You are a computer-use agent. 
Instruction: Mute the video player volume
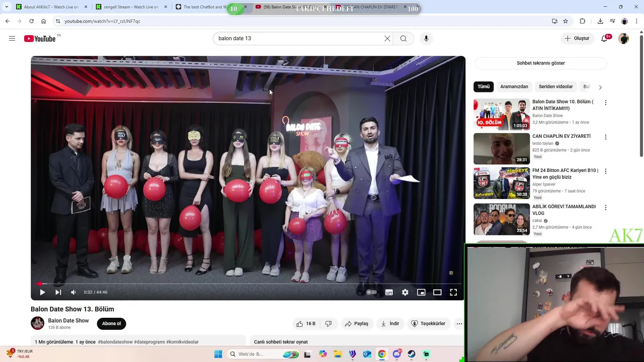[73, 292]
